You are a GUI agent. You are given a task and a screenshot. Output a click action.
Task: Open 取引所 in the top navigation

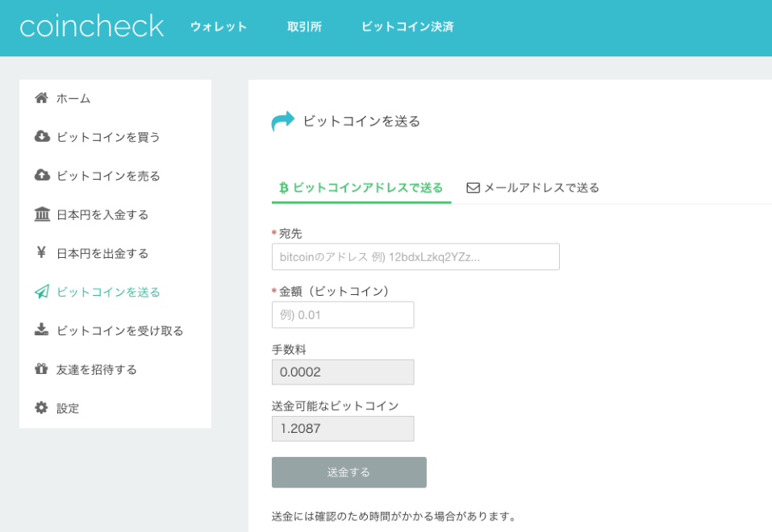304,27
